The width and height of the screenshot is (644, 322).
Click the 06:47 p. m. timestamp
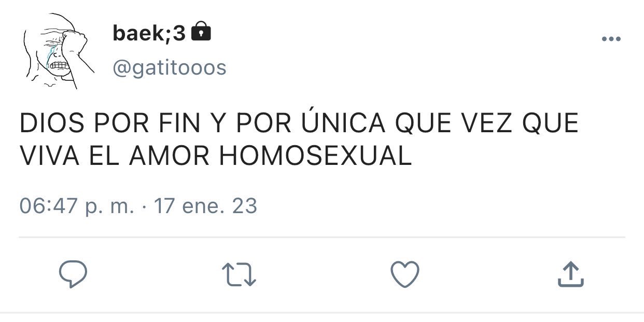(x=77, y=206)
